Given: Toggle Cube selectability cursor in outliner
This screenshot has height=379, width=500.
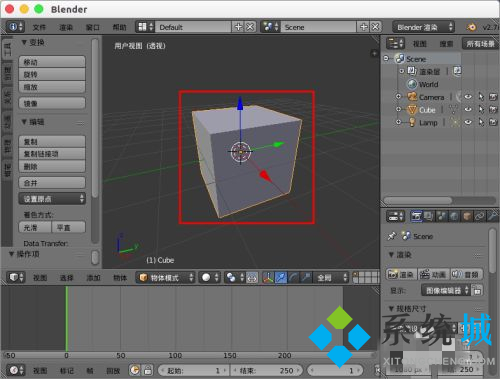Looking at the screenshot, I should (x=481, y=109).
